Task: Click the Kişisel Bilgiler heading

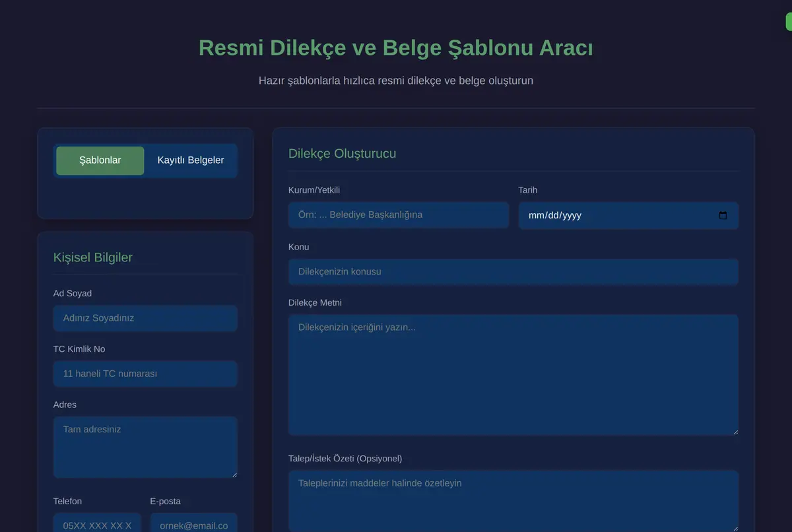Action: (93, 257)
